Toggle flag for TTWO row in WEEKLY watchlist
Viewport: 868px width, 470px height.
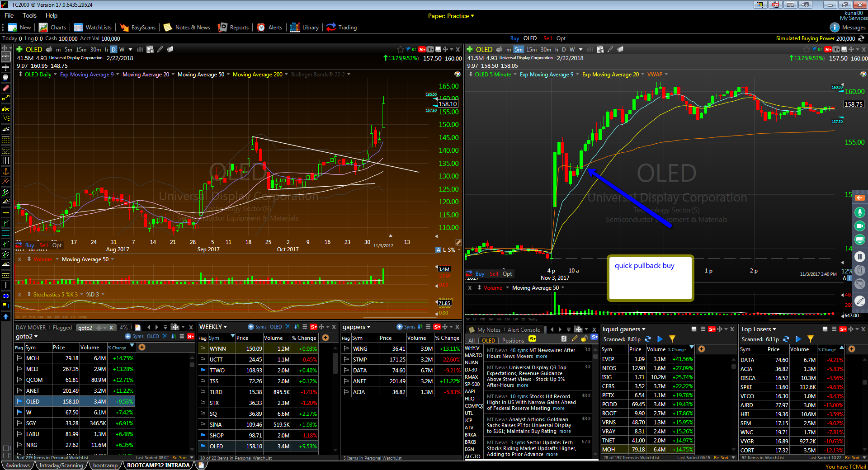pos(203,370)
